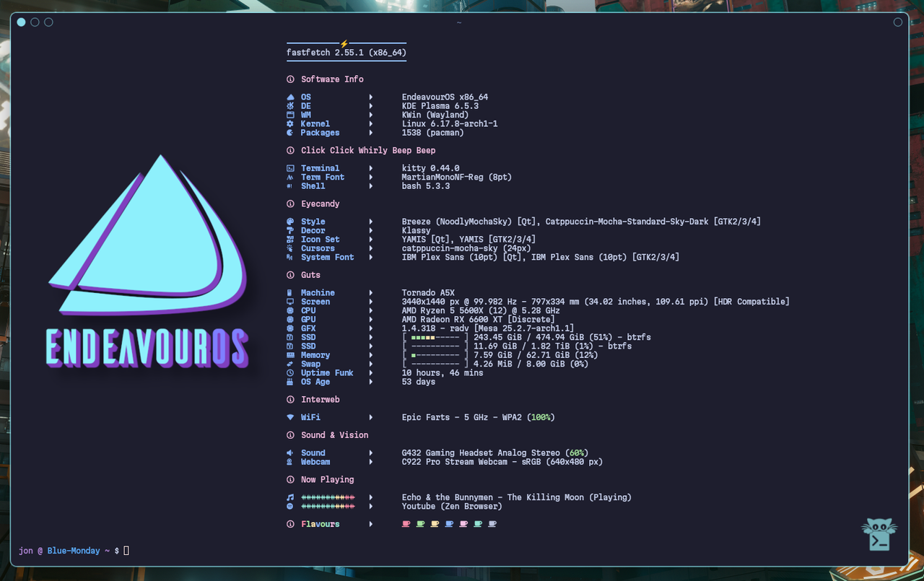Click the blue Flavours cup swatch
Screen dimensions: 924x581
449,524
